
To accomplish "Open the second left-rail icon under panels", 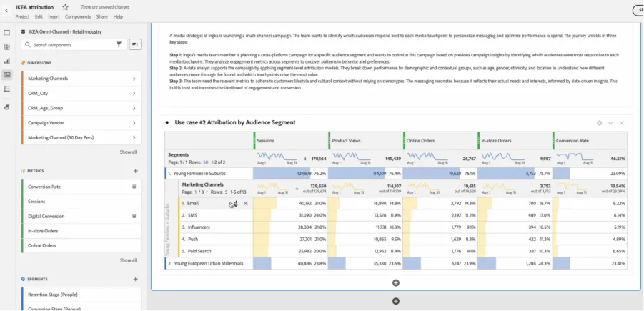I will [x=6, y=47].
